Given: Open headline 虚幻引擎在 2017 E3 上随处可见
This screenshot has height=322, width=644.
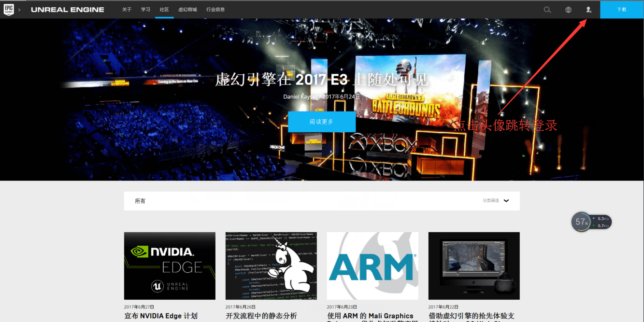Looking at the screenshot, I should pos(322,80).
